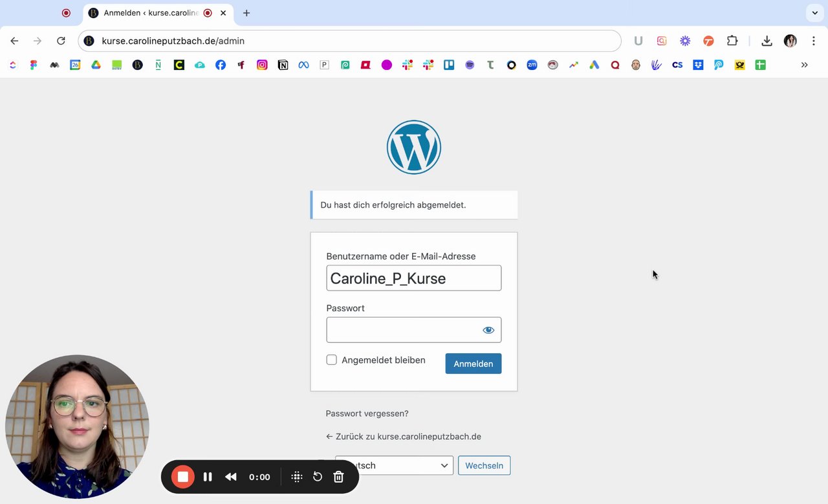The image size is (828, 504).
Task: Open the Figma bookmark
Action: (x=34, y=65)
